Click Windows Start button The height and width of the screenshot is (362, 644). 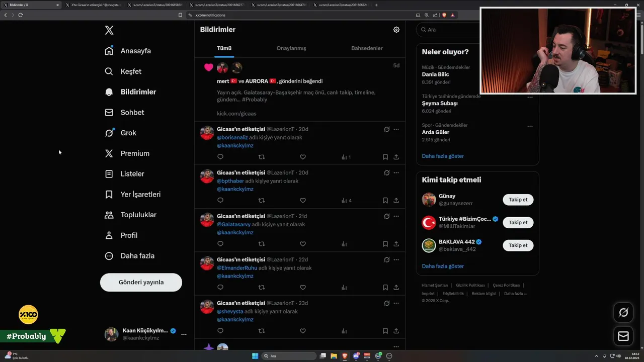point(255,356)
